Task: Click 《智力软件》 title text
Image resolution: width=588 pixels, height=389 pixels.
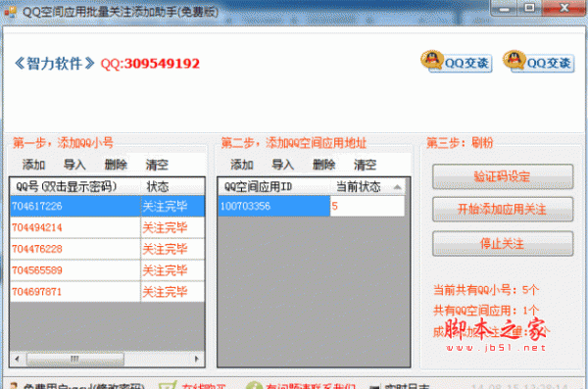Action: pos(54,64)
